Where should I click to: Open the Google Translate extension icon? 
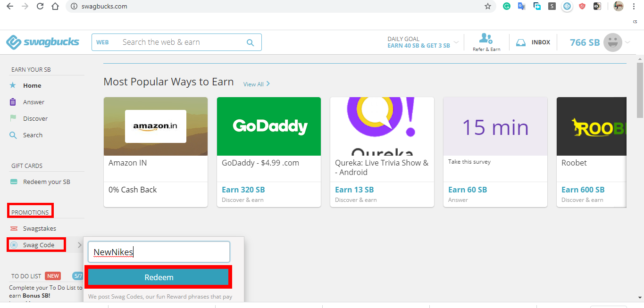point(522,6)
